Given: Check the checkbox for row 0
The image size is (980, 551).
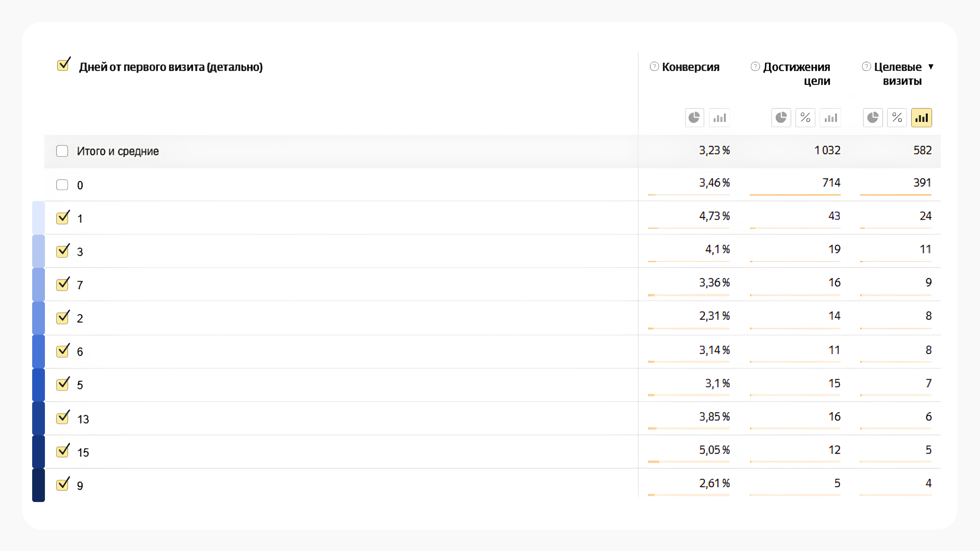Looking at the screenshot, I should (x=62, y=185).
